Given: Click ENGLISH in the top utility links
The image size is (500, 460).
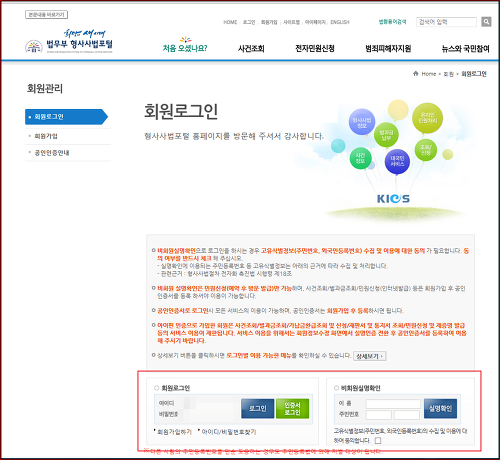Looking at the screenshot, I should (340, 22).
